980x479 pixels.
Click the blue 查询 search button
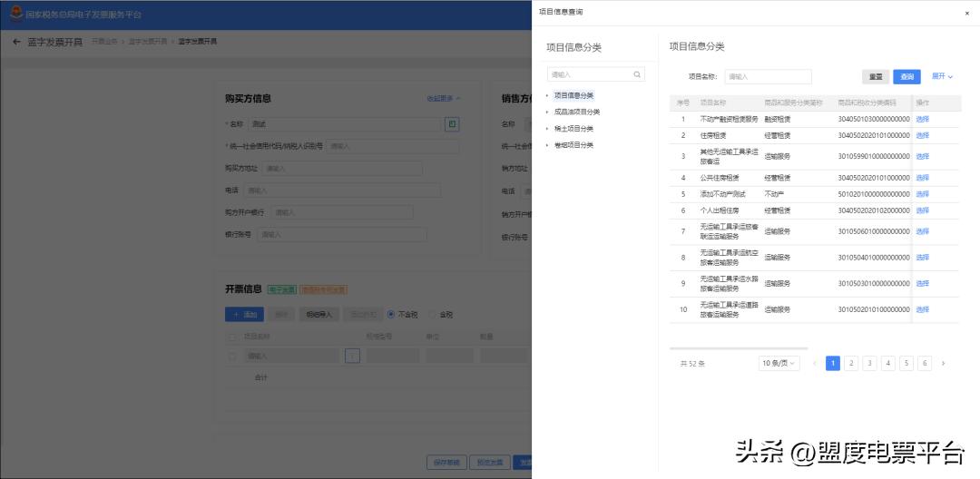(906, 77)
